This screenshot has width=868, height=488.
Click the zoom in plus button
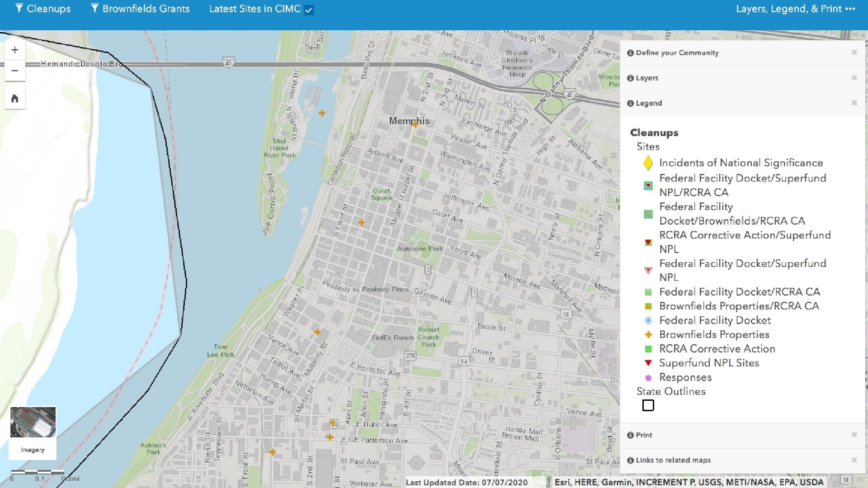click(x=14, y=50)
